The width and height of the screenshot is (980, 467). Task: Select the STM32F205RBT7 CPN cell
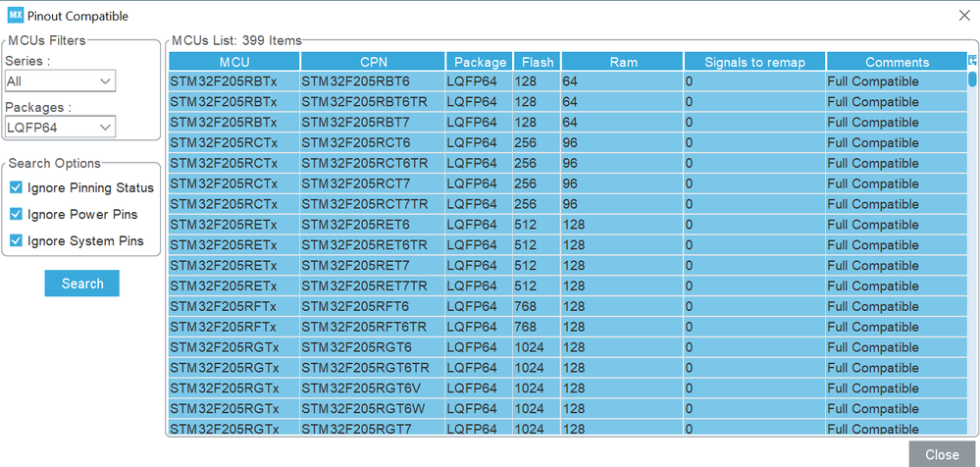(373, 123)
